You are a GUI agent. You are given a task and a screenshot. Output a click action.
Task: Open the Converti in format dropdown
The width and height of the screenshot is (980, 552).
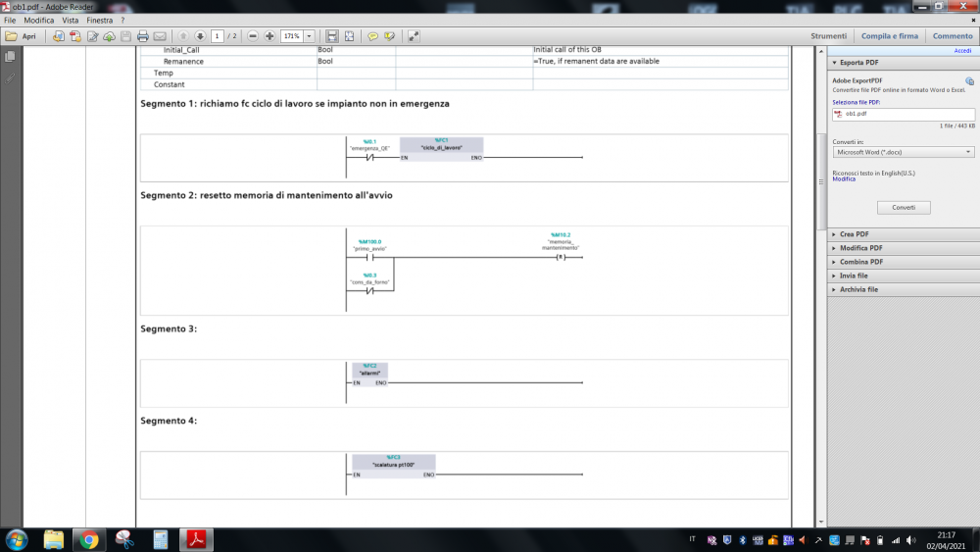click(x=901, y=152)
